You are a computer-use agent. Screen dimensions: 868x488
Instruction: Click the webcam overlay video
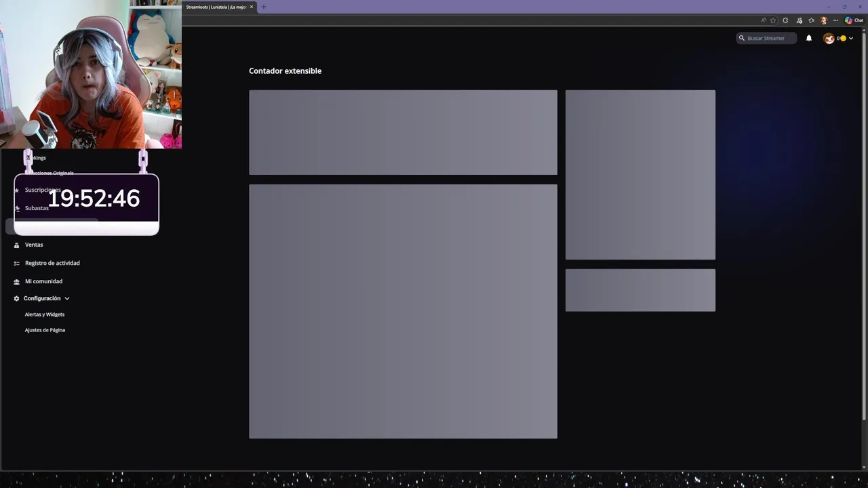tap(91, 75)
